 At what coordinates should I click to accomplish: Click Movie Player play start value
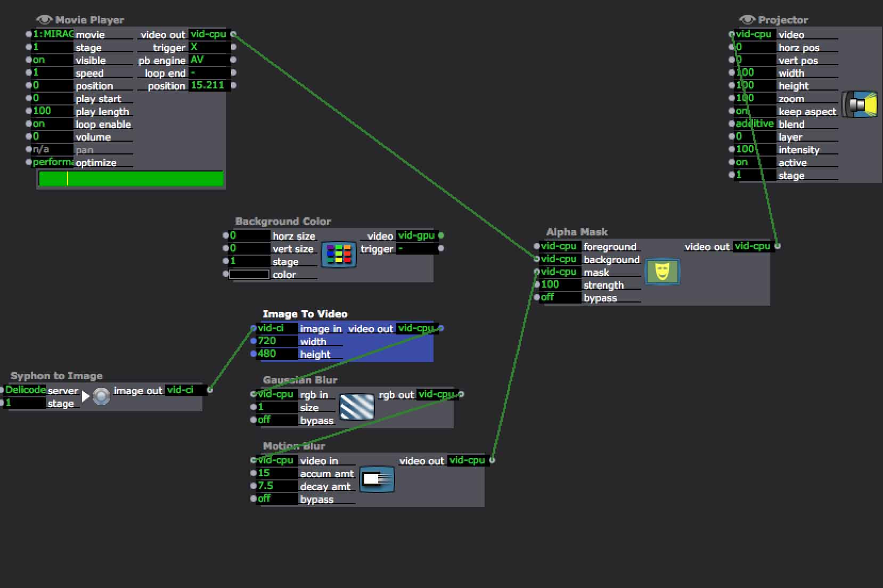53,98
